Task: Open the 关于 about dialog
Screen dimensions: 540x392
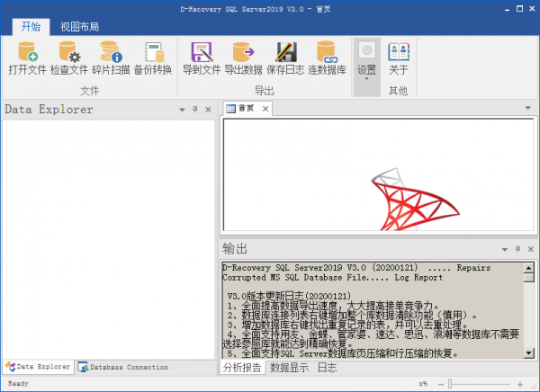Action: click(399, 58)
